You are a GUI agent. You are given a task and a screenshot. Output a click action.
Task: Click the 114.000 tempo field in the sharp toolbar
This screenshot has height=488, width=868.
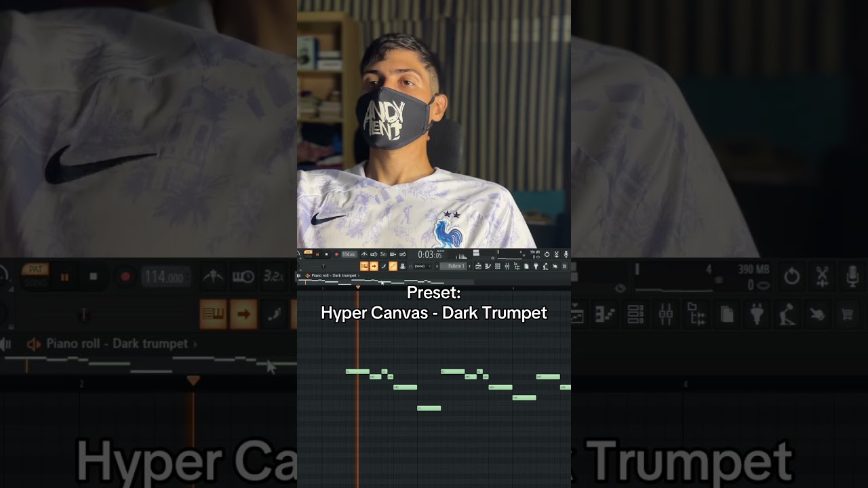349,254
